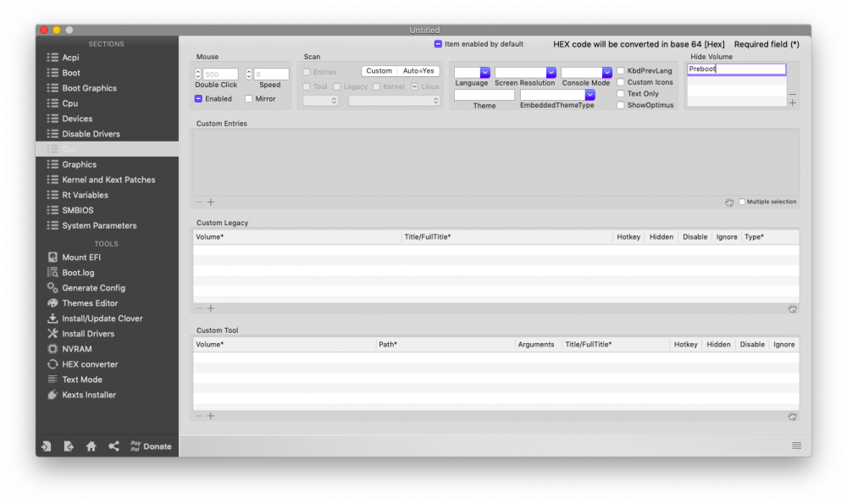Toggle the Mouse Enabled checkbox
Image resolution: width=847 pixels, height=504 pixels.
[x=198, y=99]
